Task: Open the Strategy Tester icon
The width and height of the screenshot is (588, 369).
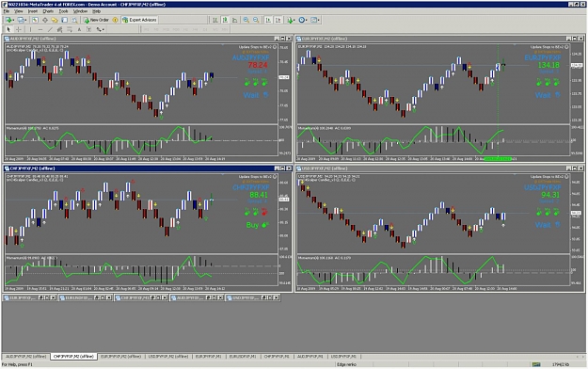Action: click(x=74, y=20)
